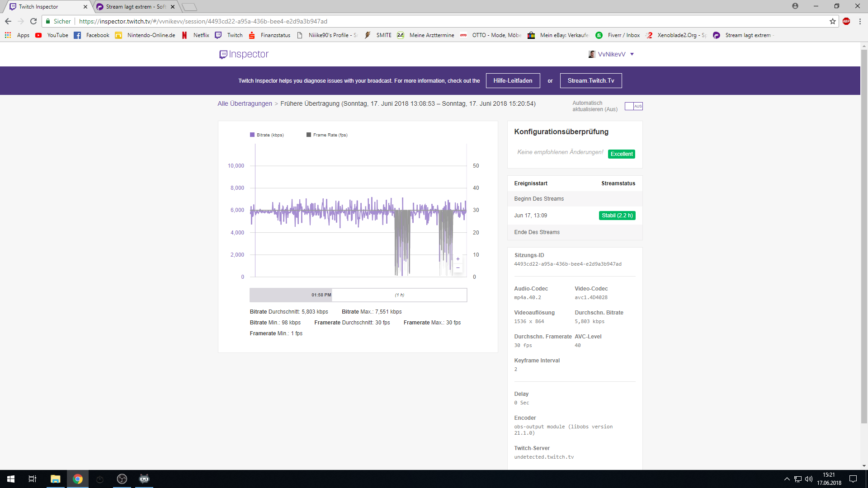Image resolution: width=868 pixels, height=488 pixels.
Task: Open the Chrome three-dot menu
Action: tap(860, 21)
